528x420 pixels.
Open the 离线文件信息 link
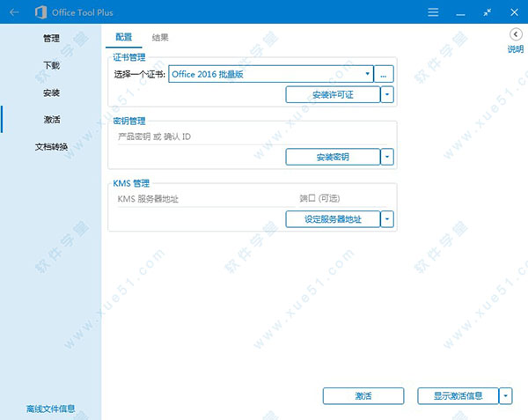coord(50,409)
